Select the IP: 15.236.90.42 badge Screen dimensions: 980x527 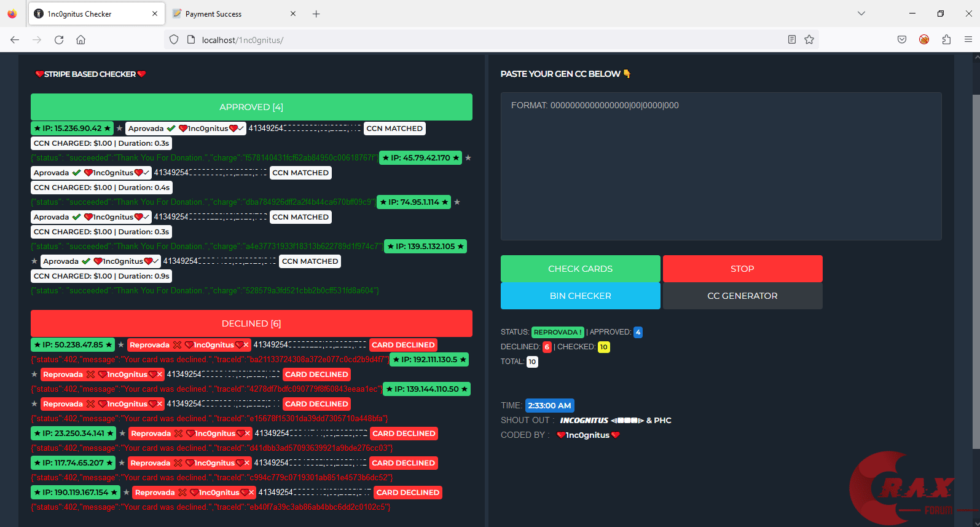tap(72, 129)
